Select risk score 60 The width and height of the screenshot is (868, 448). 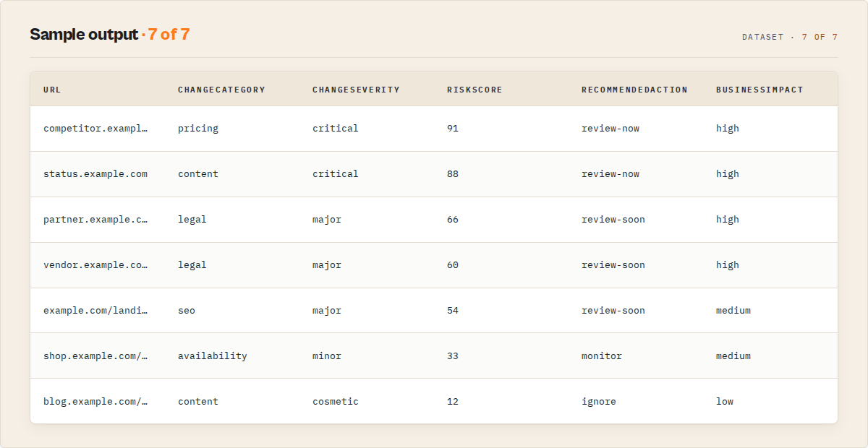pos(453,265)
